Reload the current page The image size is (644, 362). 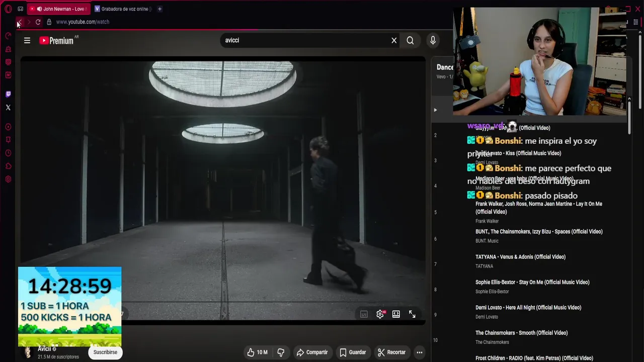[38, 22]
